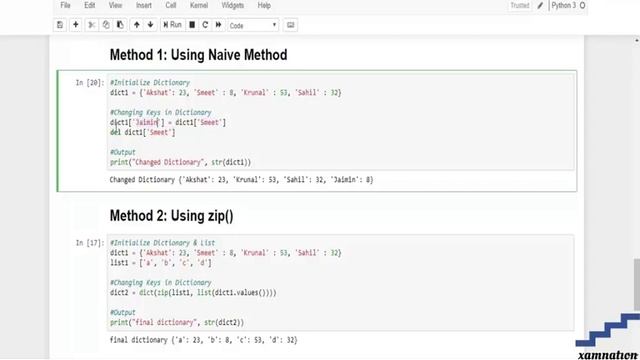Open the Widgets menu
This screenshot has width=640, height=360.
click(x=233, y=5)
